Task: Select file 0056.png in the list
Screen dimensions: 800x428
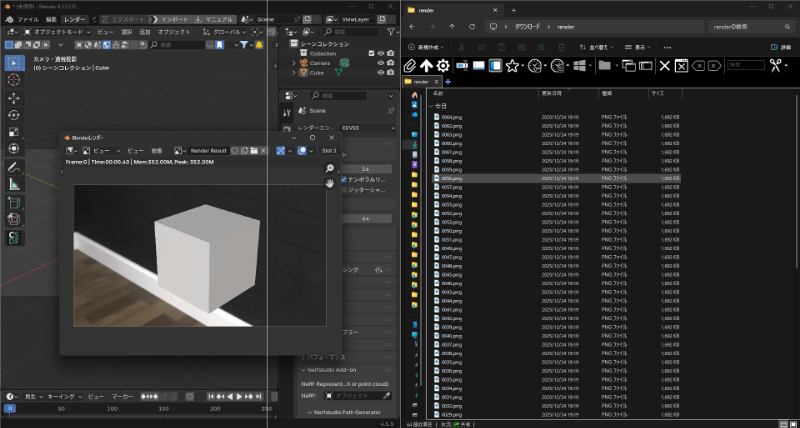Action: [452, 179]
